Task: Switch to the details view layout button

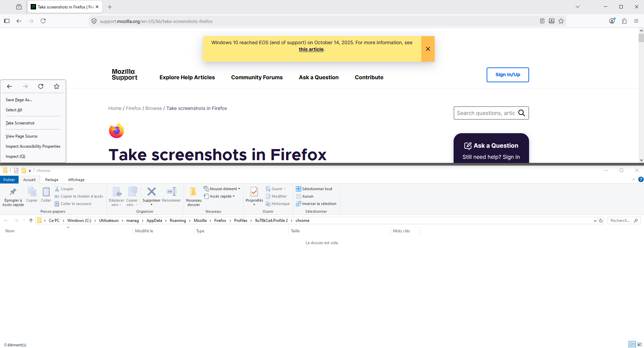Action: tap(632, 344)
